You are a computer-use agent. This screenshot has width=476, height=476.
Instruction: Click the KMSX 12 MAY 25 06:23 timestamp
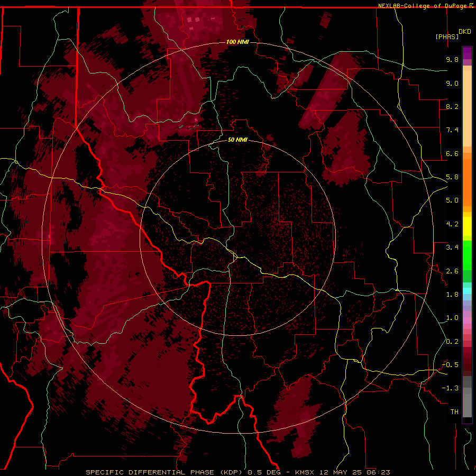(x=343, y=472)
